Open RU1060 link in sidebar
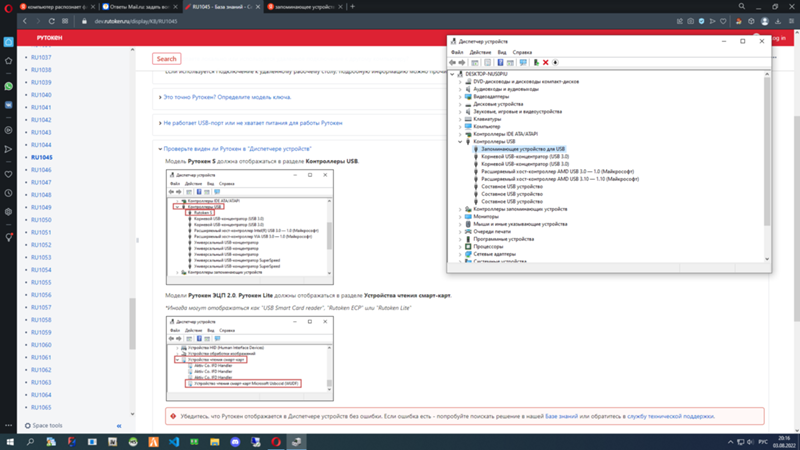Viewport: 800px width, 450px height. tap(41, 345)
